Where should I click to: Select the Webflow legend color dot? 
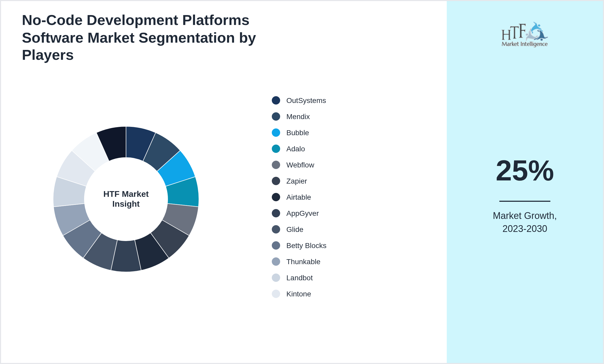(x=275, y=165)
